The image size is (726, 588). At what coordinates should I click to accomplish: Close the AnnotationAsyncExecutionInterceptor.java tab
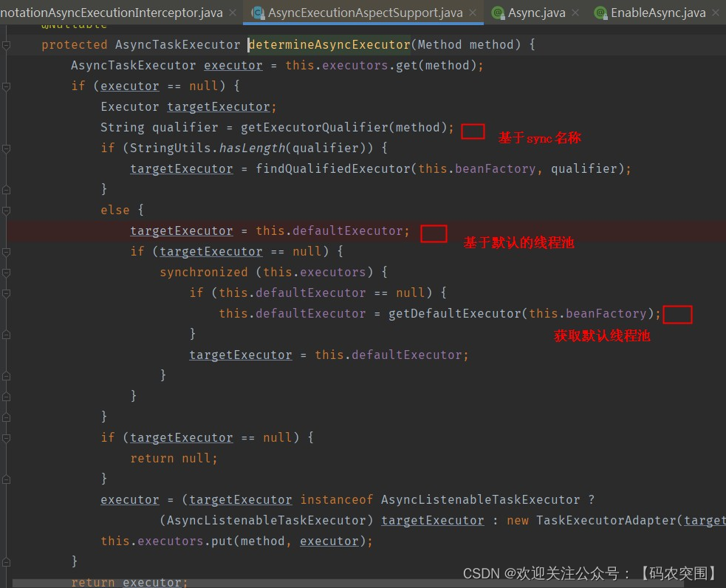click(233, 13)
